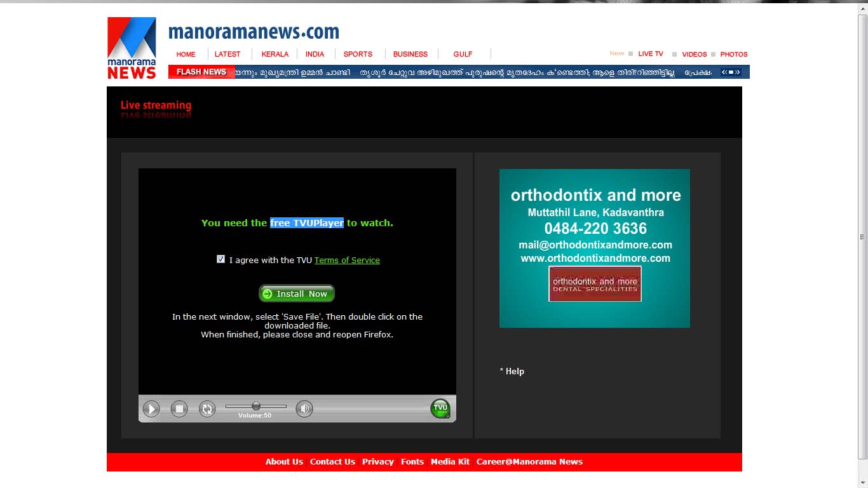This screenshot has height=488, width=868.
Task: Open the BUSINESS section
Action: (x=410, y=54)
